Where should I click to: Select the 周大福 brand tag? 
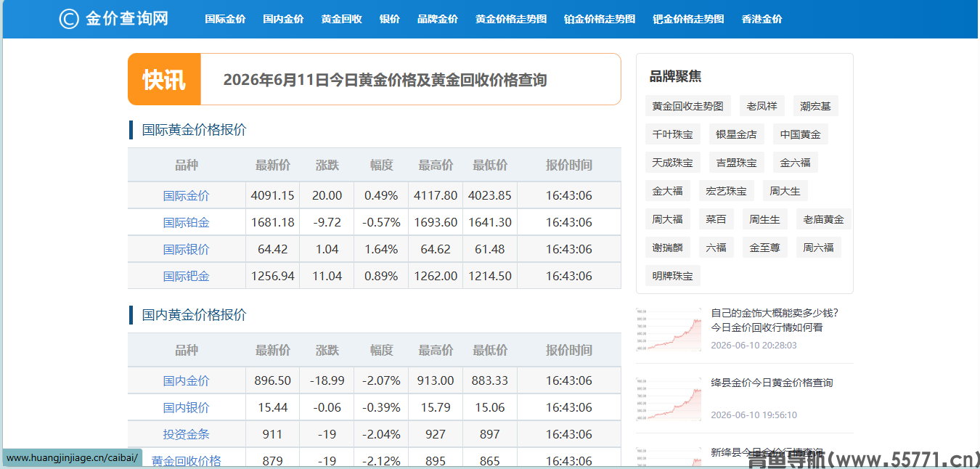click(668, 219)
